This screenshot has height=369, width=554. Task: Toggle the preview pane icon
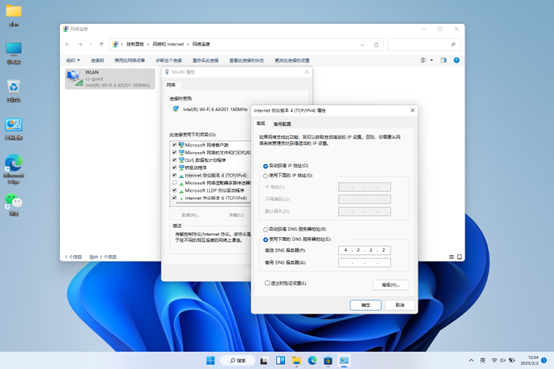(x=443, y=60)
